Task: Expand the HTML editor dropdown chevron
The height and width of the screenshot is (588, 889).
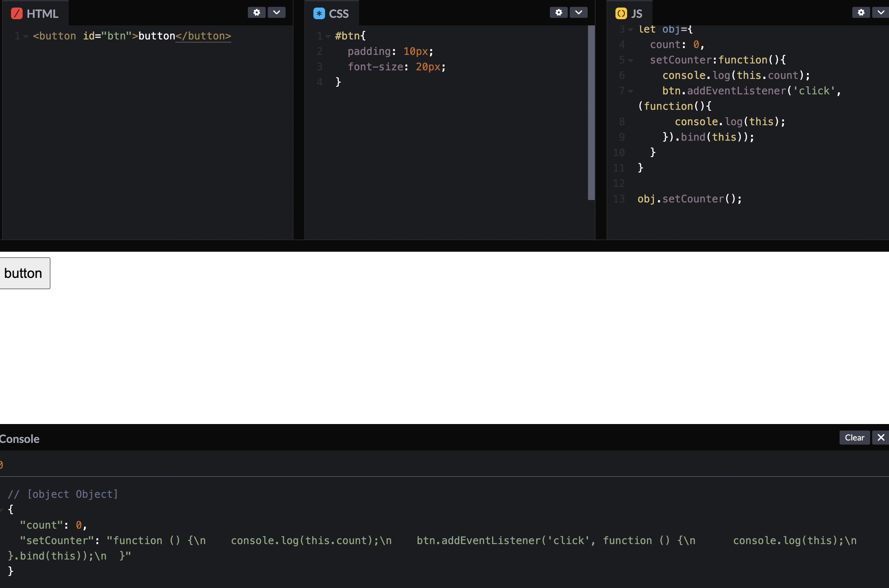Action: coord(276,12)
